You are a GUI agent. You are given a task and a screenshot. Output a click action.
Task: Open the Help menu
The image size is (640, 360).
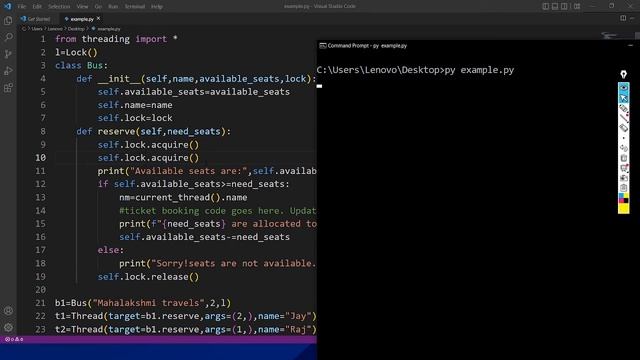157,7
